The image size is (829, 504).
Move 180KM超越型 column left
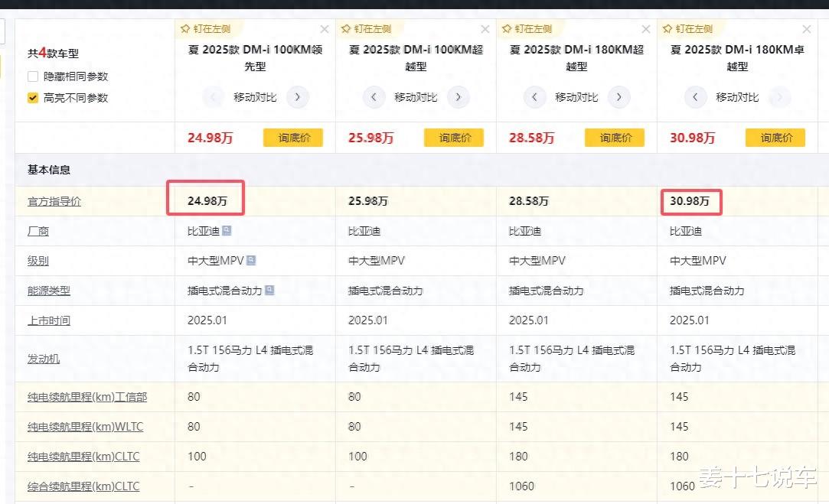tap(534, 97)
